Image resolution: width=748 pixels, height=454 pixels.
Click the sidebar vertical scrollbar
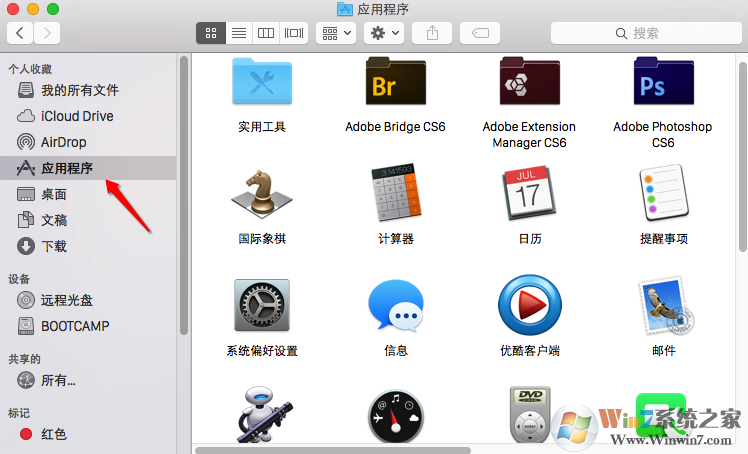(184, 196)
